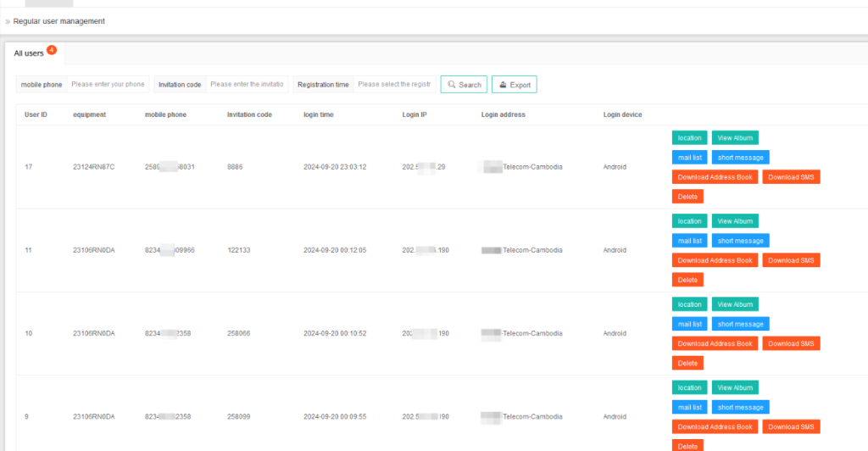Focus the mobile phone search field
The width and height of the screenshot is (868, 451).
pos(108,85)
